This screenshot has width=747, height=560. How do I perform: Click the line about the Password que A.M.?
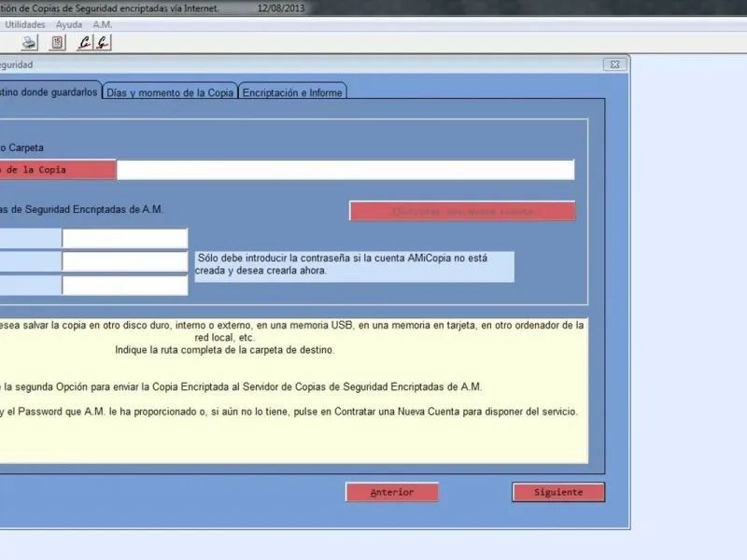tap(289, 412)
